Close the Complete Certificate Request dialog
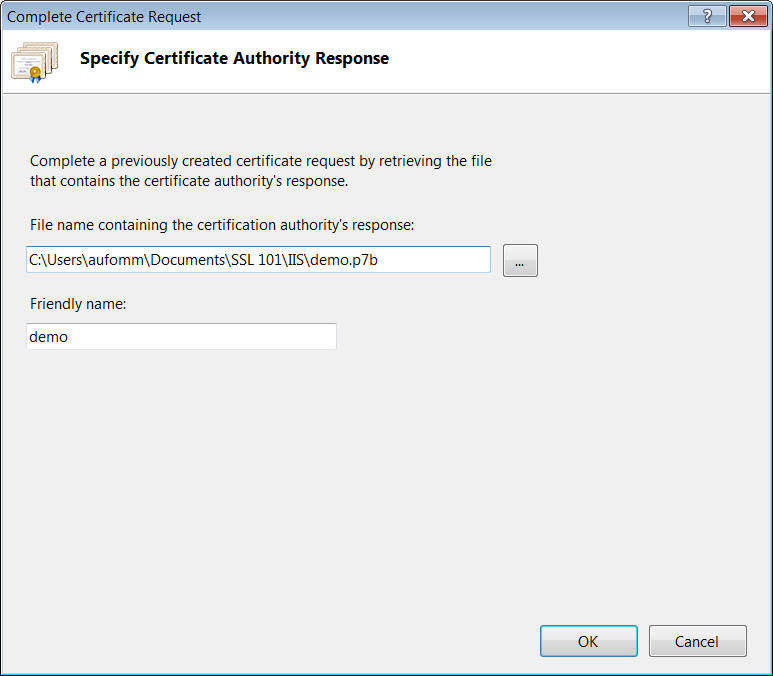This screenshot has width=773, height=676. coord(747,16)
